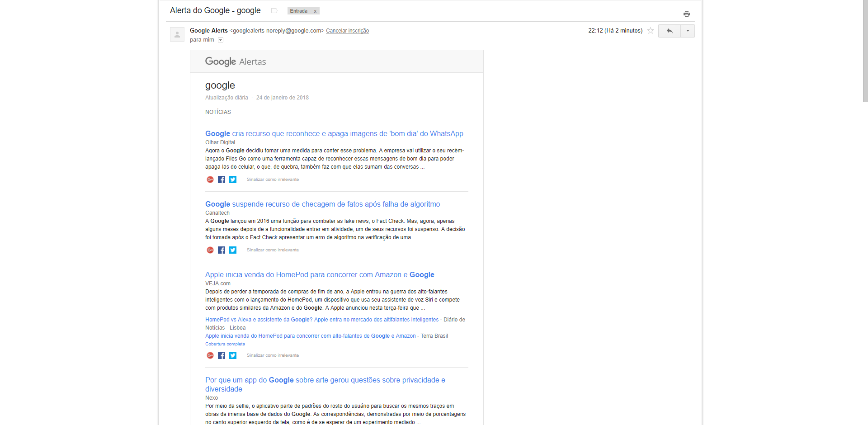The height and width of the screenshot is (425, 868).
Task: Share Canaltech article on Facebook
Action: (x=222, y=250)
